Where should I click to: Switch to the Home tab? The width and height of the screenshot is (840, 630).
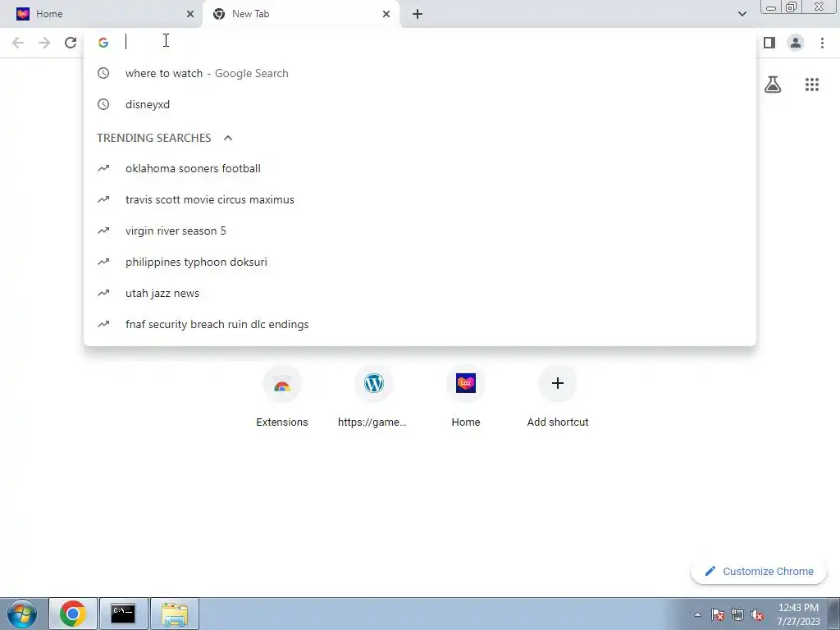click(x=102, y=14)
